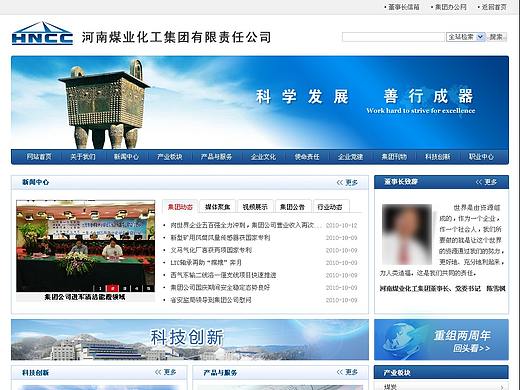
Task: Click the 科学发展 善行成器 hero banner
Action: 260,103
